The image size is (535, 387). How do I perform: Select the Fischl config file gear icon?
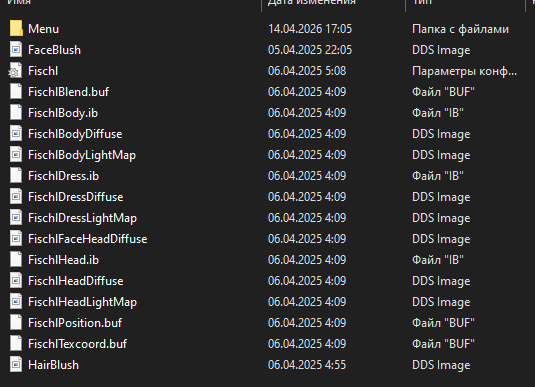point(15,71)
